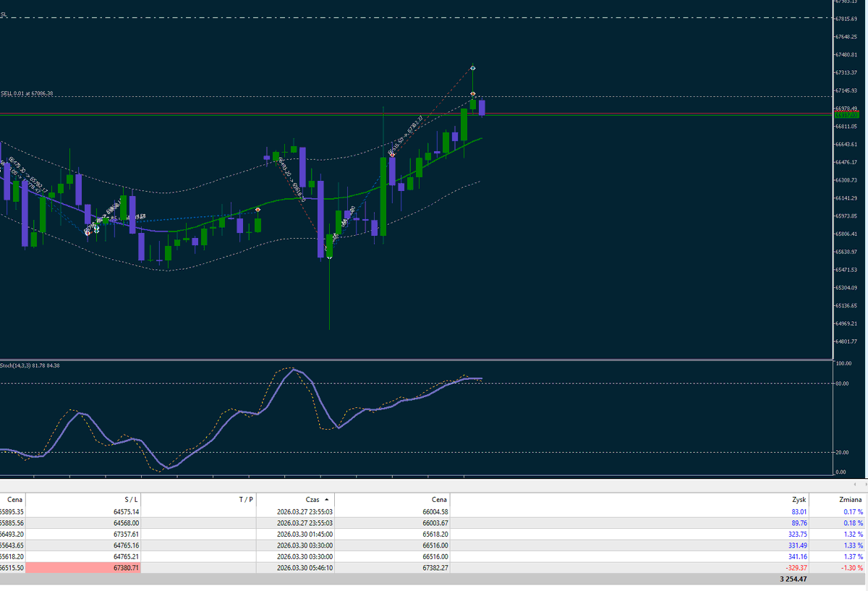Select the change value 1.37 %

853,556
